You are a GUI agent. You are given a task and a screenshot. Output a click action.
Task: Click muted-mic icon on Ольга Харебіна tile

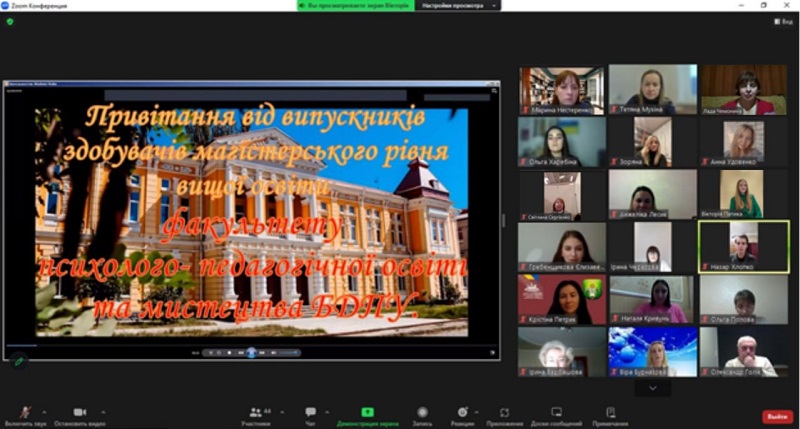coord(524,162)
